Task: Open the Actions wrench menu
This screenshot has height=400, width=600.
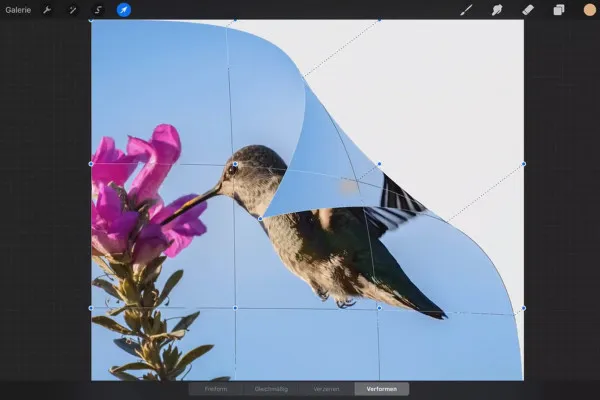Action: point(47,10)
